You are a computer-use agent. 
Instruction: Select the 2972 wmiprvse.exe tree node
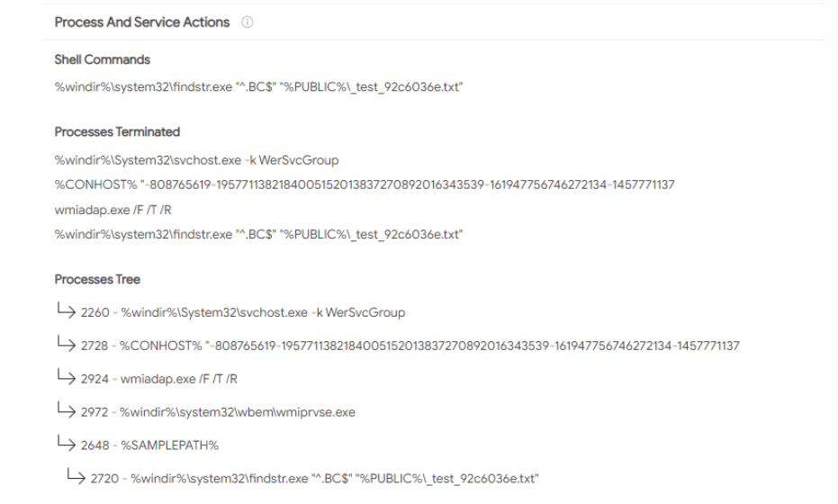click(x=218, y=412)
